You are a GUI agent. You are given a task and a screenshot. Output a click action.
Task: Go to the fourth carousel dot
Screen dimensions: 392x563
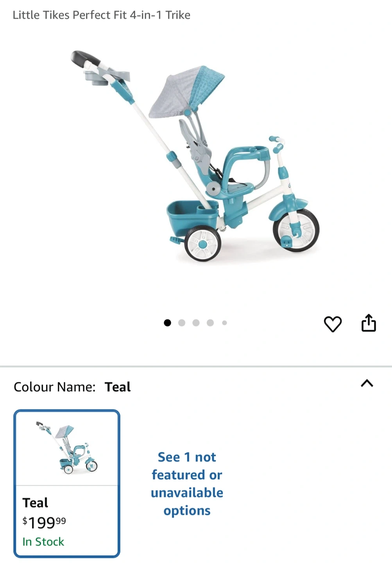pos(210,323)
